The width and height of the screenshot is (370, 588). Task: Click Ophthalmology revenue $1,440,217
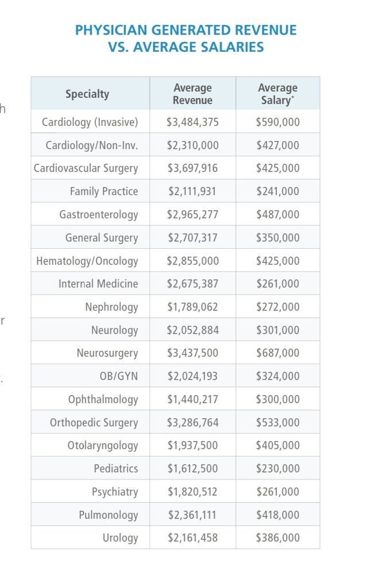pos(192,400)
